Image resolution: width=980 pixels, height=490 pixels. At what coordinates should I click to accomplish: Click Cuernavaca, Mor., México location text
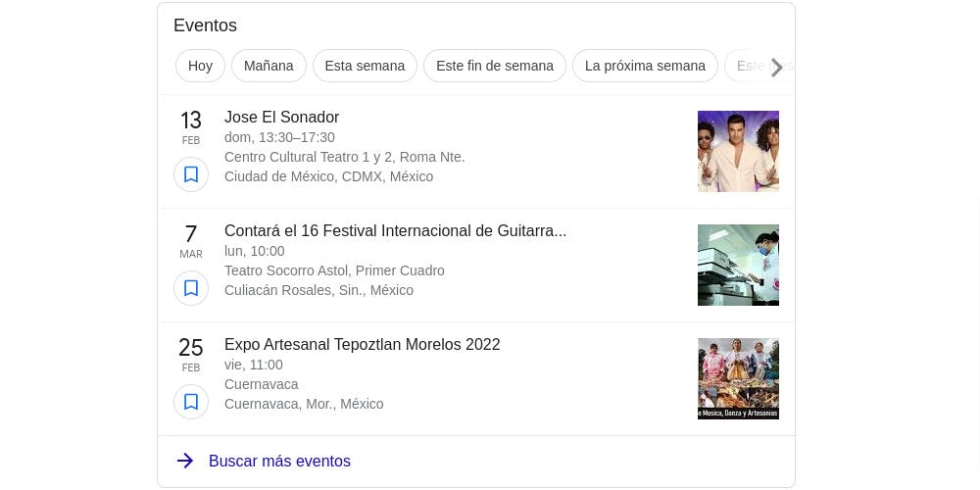point(304,405)
